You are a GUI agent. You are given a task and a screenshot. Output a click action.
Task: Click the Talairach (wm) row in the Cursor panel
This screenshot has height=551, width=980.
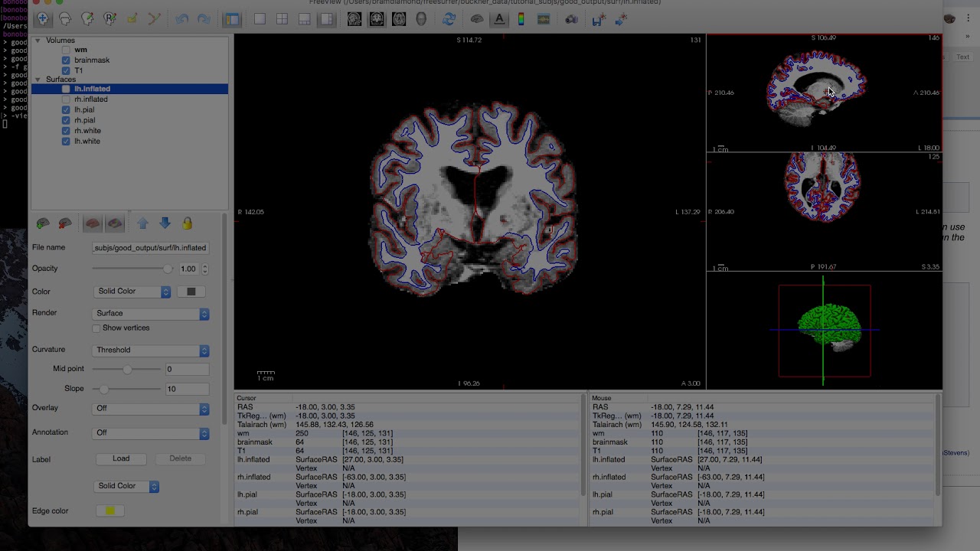(407, 425)
